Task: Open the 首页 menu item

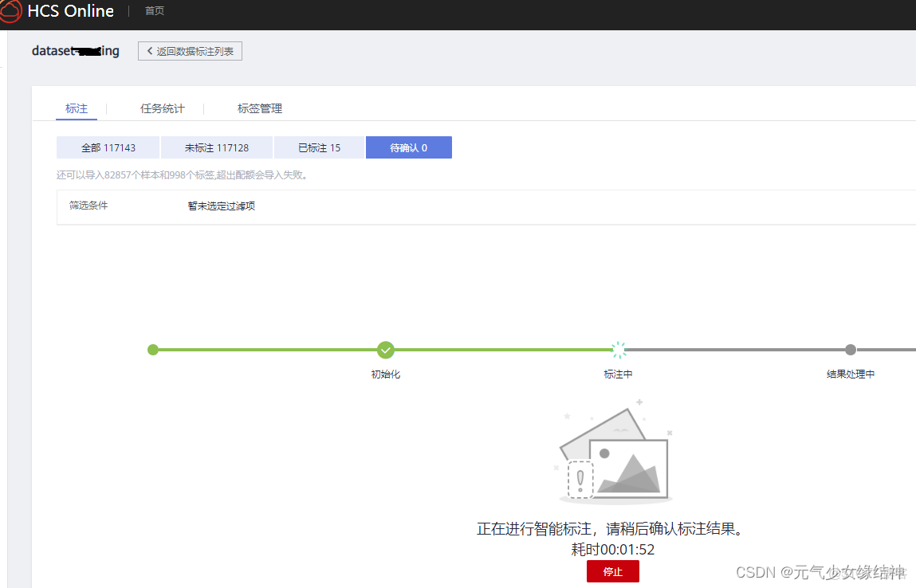Action: [x=154, y=11]
